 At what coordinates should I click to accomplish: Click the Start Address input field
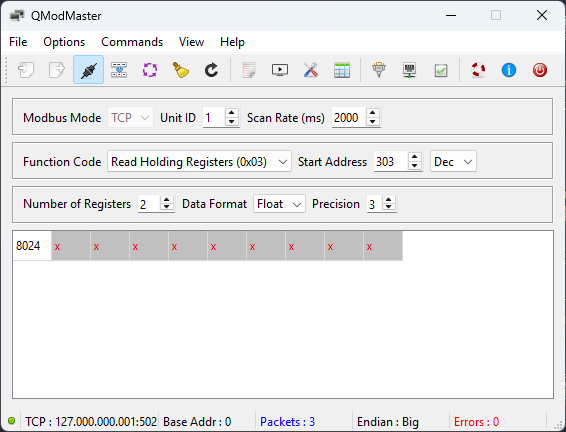391,161
